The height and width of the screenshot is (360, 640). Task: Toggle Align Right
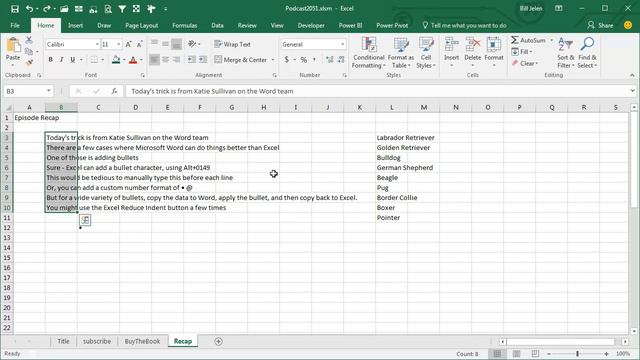pyautogui.click(x=176, y=60)
